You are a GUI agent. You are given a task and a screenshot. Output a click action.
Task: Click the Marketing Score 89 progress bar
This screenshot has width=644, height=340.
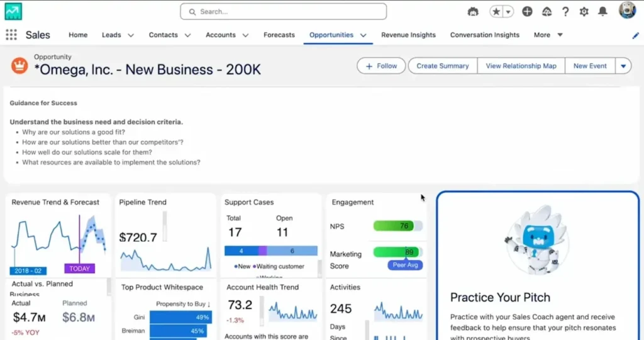[x=397, y=252]
